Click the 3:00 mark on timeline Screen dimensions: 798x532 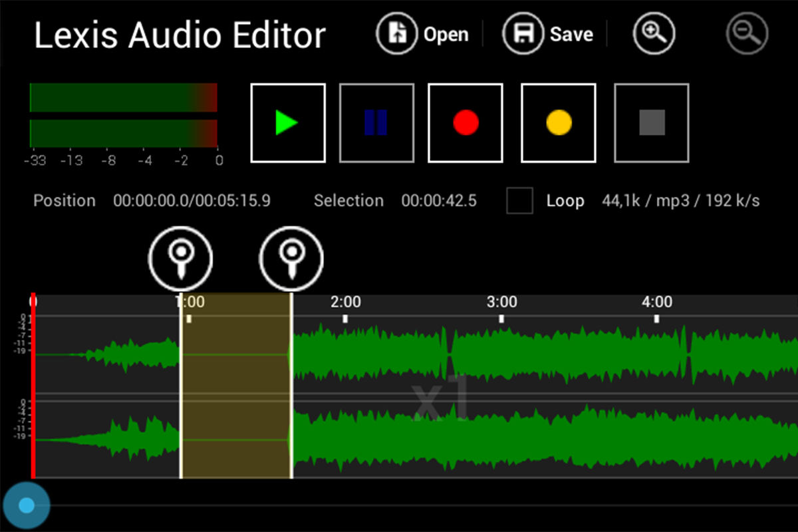pyautogui.click(x=501, y=303)
